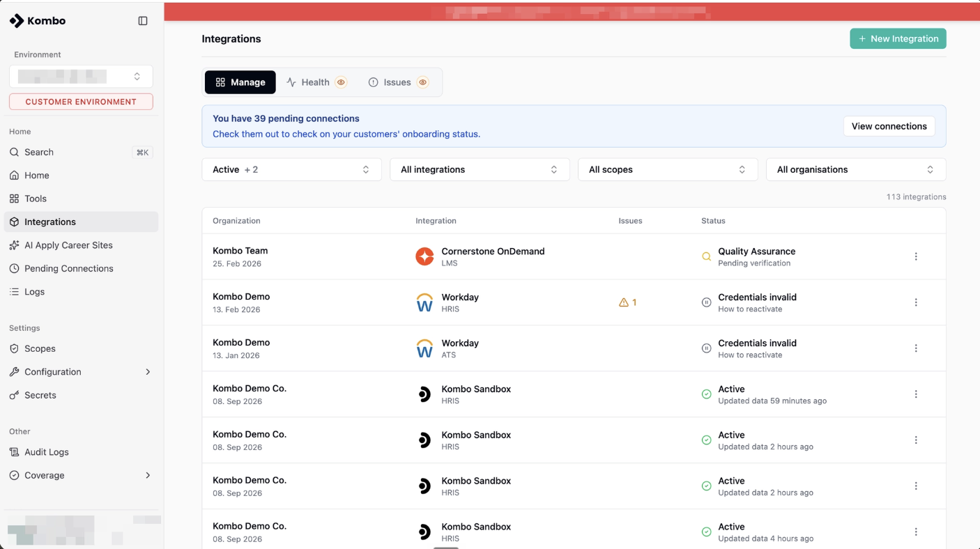
Task: Open the Environment selector dropdown
Action: pos(81,76)
